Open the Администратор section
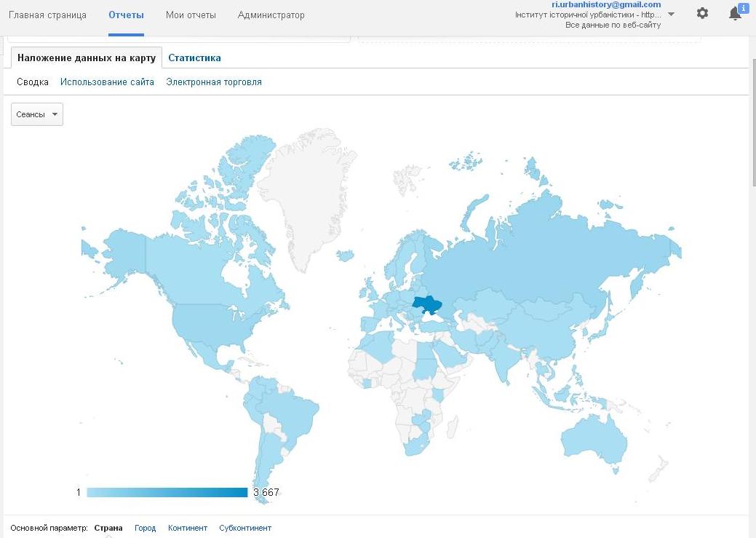This screenshot has width=756, height=538. (271, 15)
